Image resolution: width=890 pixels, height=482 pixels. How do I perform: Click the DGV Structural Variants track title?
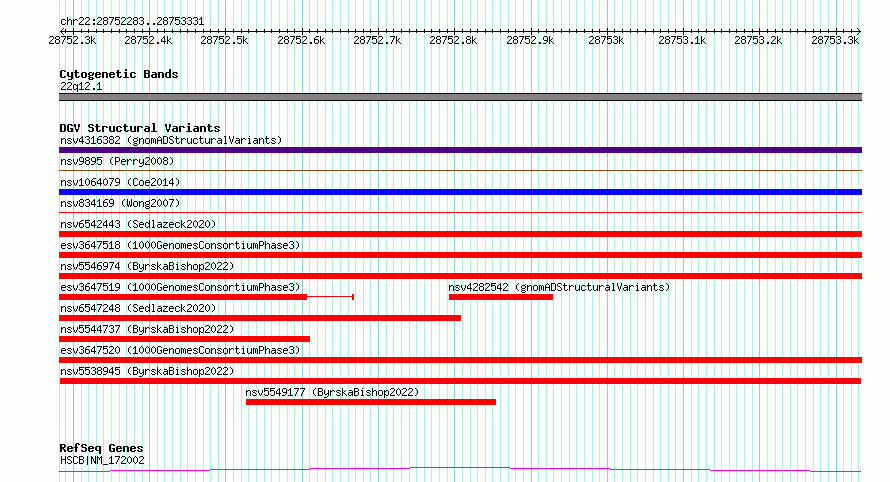[x=140, y=128]
